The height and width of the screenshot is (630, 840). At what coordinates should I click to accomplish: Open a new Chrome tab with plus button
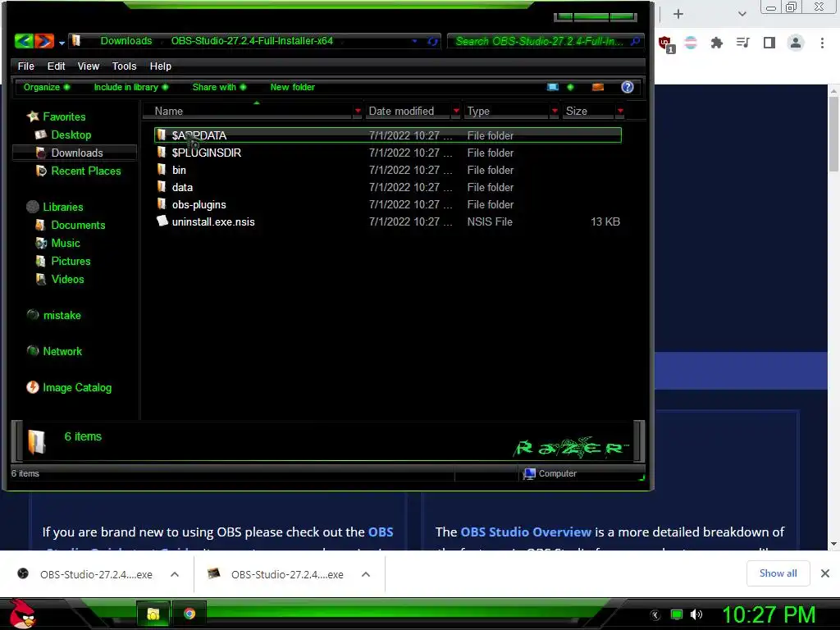(678, 14)
